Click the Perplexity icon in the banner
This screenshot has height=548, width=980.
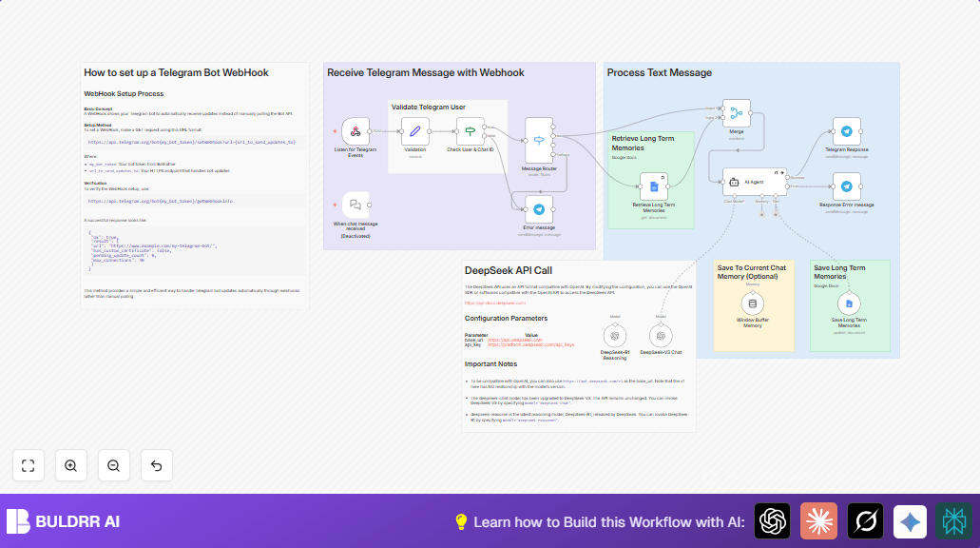[953, 521]
